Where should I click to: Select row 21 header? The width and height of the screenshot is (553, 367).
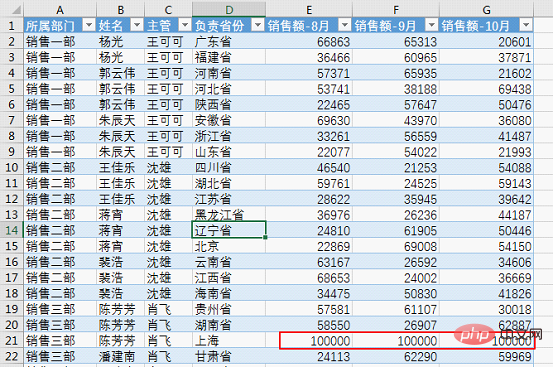(12, 341)
